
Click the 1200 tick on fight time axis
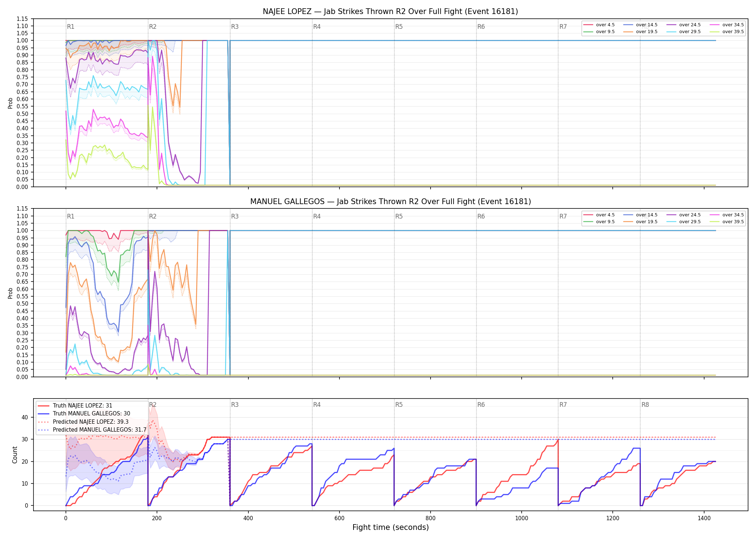tap(613, 518)
